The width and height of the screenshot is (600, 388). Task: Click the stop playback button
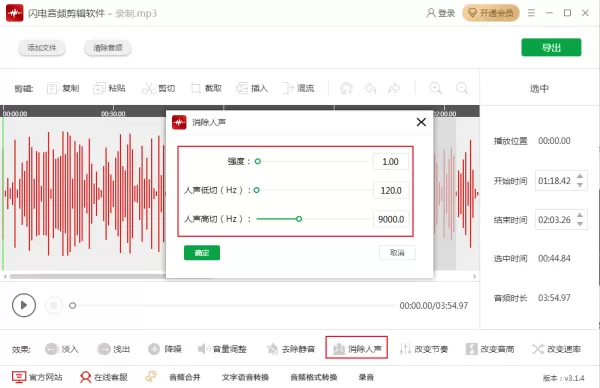54,305
